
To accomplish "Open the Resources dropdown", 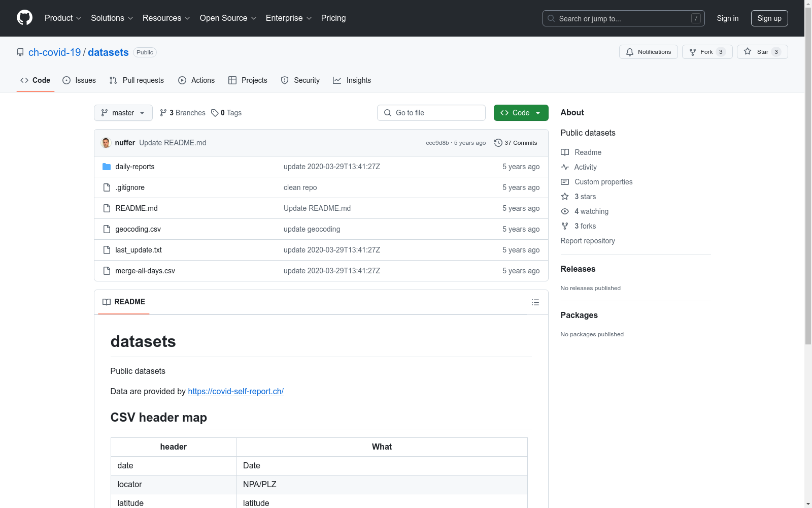I will [166, 18].
